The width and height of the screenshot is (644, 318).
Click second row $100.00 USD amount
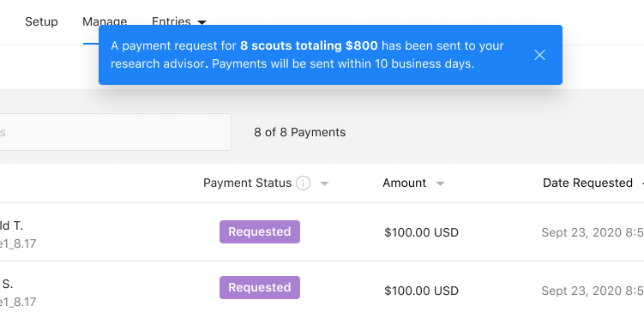pyautogui.click(x=421, y=291)
